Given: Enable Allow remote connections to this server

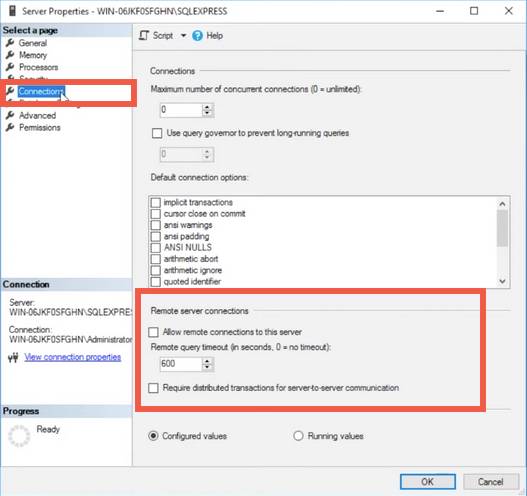Looking at the screenshot, I should coord(153,332).
